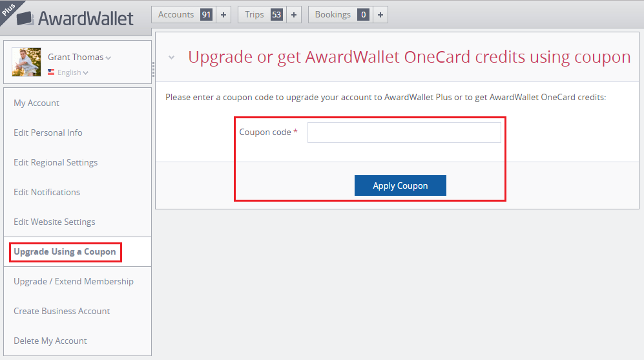Click Delete My Account link
644x360 pixels.
click(50, 341)
